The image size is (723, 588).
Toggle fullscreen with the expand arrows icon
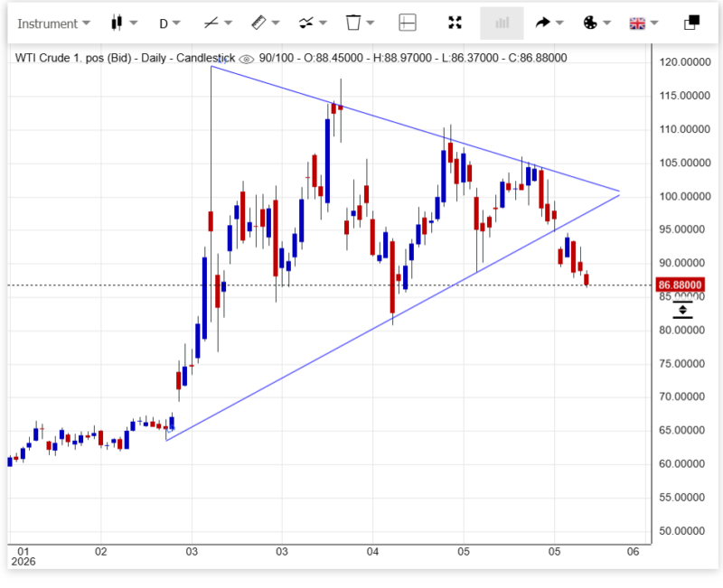(455, 23)
